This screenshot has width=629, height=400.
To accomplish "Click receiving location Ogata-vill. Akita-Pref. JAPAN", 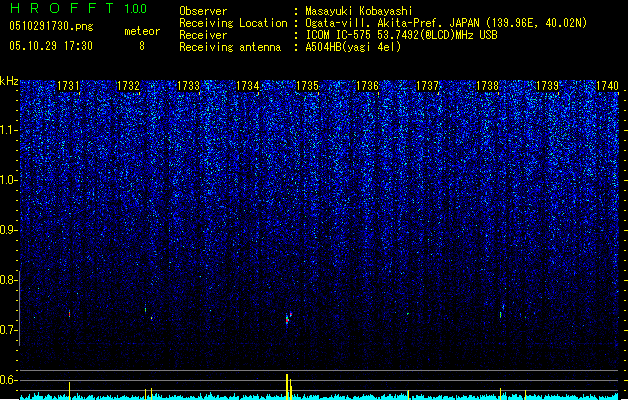I will (x=392, y=23).
